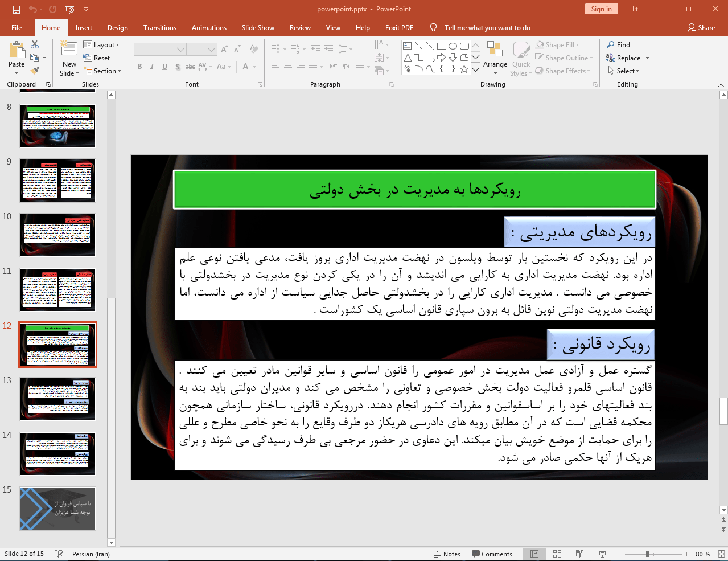Adjust the zoom slider handle

(647, 554)
